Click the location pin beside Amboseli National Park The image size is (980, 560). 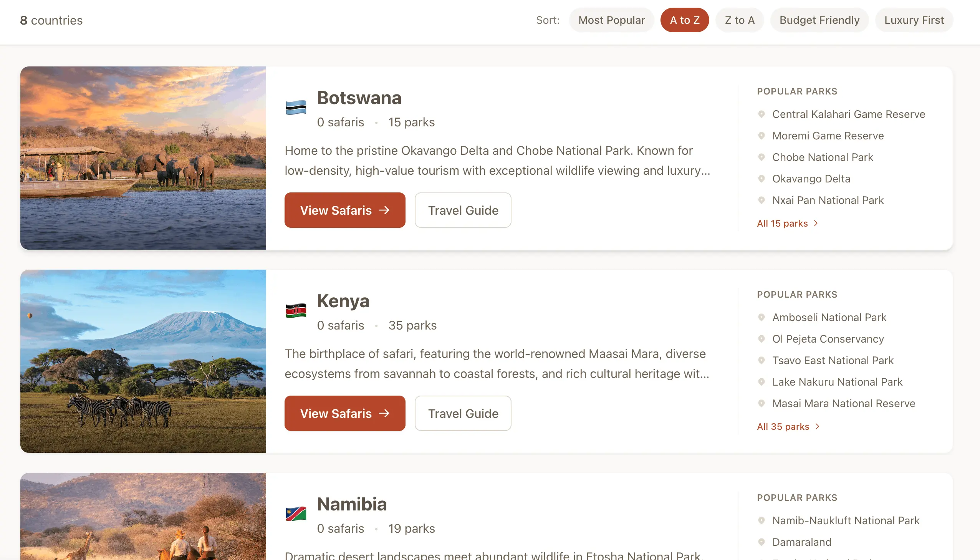(761, 318)
